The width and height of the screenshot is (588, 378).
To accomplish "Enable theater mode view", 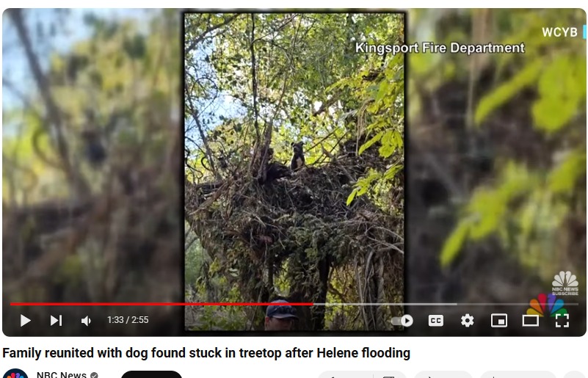I will coord(531,321).
